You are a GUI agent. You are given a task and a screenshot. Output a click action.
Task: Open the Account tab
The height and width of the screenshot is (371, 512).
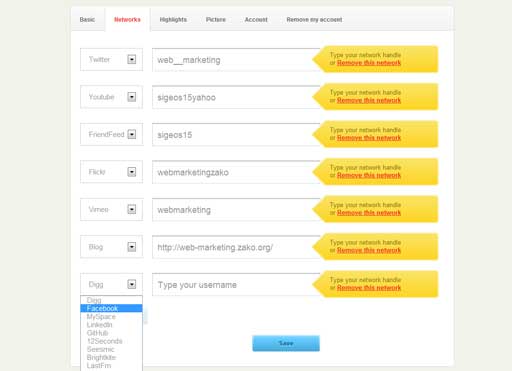[x=256, y=20]
